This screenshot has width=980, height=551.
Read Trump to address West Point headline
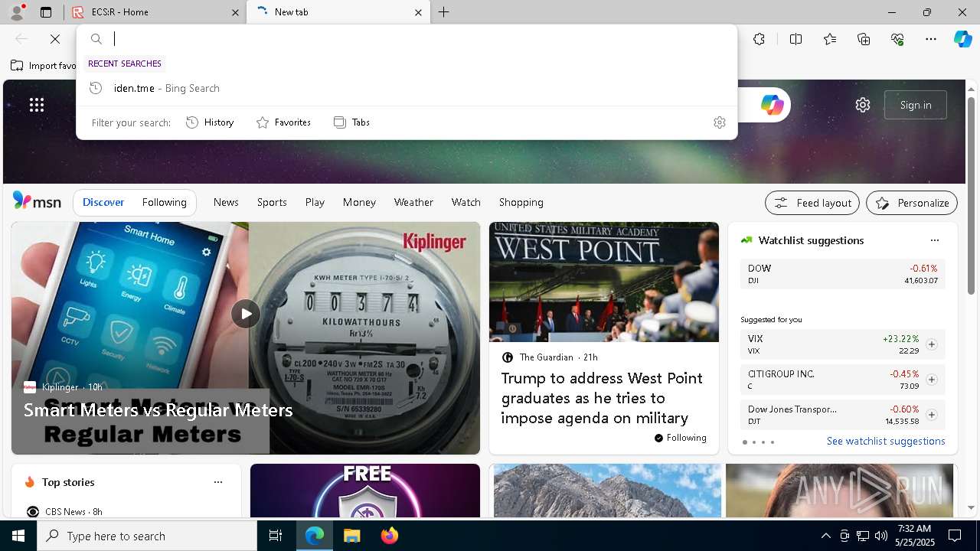tap(602, 398)
